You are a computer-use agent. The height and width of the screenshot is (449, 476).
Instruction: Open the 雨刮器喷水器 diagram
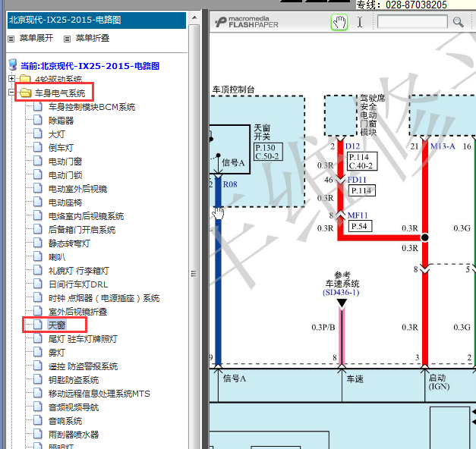tap(74, 435)
